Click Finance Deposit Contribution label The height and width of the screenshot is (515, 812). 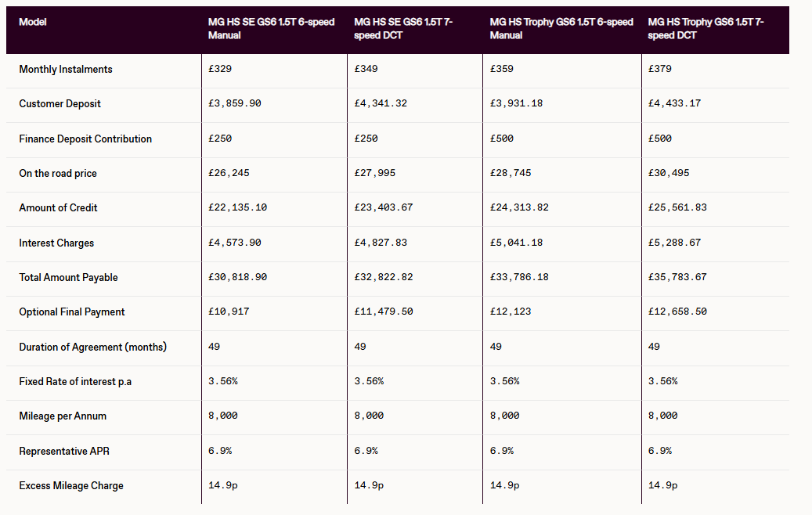pyautogui.click(x=85, y=139)
